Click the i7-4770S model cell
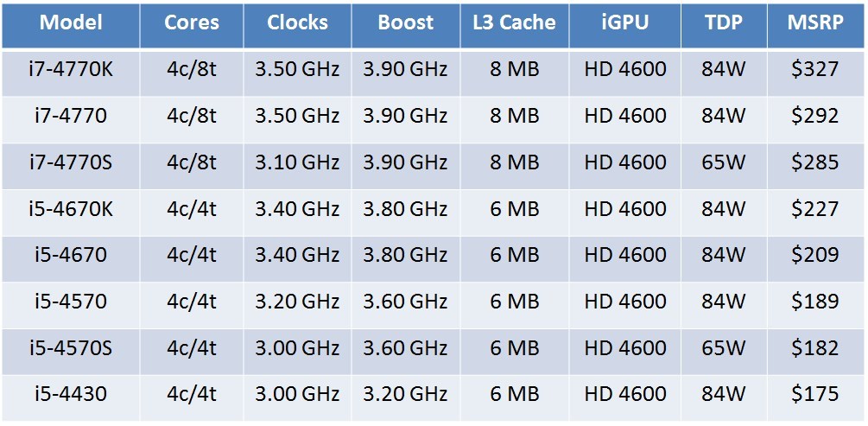 pyautogui.click(x=71, y=162)
